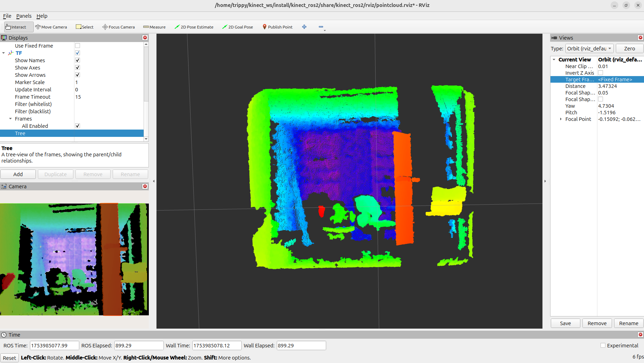This screenshot has height=363, width=644.
Task: Select the Select tool
Action: 84,27
